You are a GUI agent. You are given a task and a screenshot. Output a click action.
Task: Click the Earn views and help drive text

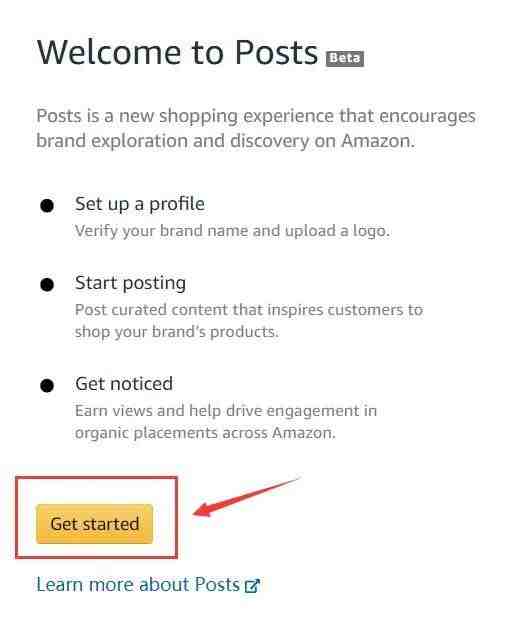(226, 411)
